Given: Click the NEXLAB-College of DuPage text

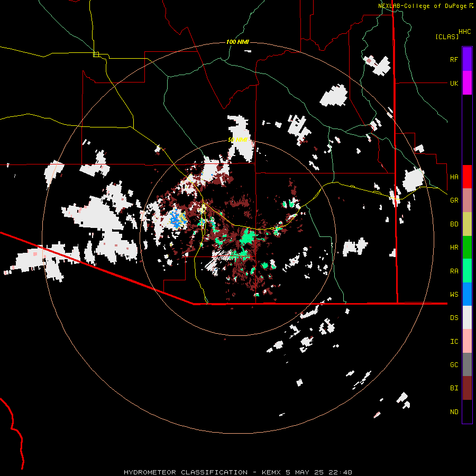Looking at the screenshot, I should tap(423, 6).
